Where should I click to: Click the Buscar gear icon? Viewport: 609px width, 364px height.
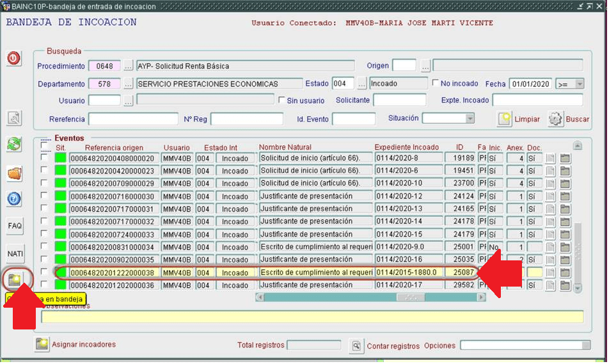coord(555,119)
